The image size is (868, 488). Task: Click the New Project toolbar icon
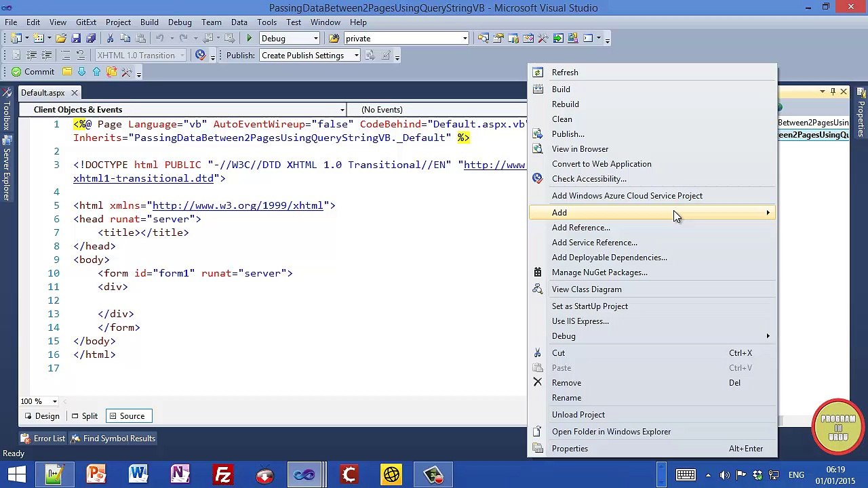[x=15, y=39]
